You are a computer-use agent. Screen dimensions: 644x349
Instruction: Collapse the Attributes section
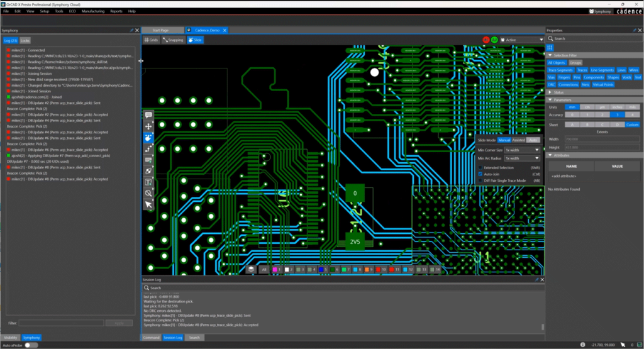click(550, 155)
